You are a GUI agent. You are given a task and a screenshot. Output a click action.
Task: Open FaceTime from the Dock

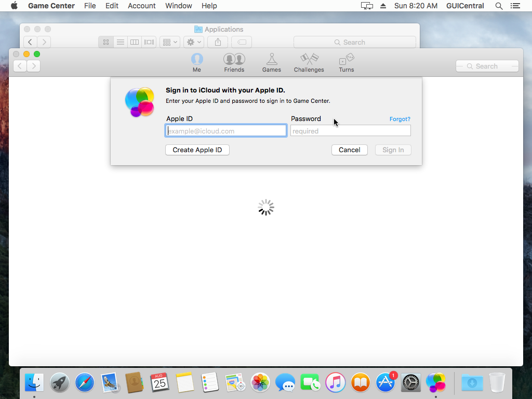pyautogui.click(x=310, y=383)
